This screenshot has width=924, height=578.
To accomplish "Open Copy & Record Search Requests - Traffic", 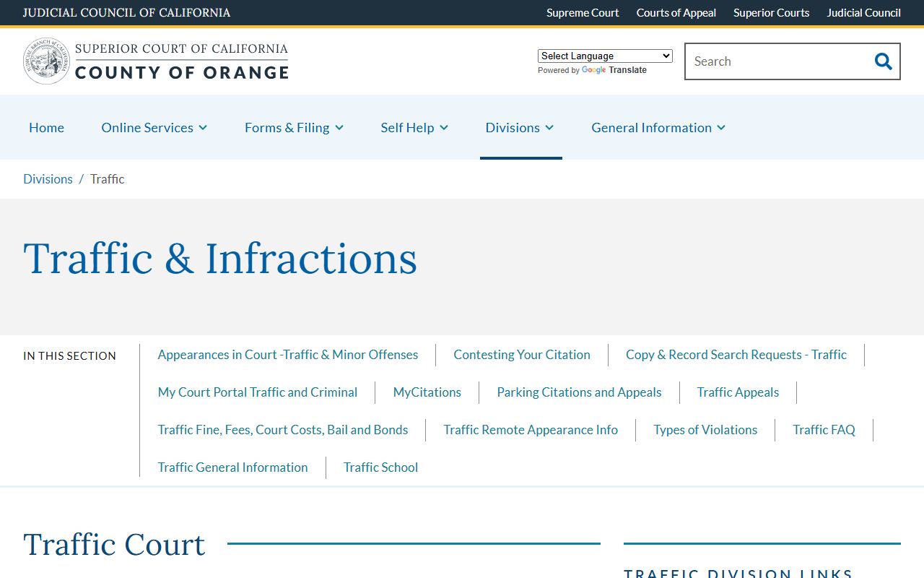I will coord(736,355).
